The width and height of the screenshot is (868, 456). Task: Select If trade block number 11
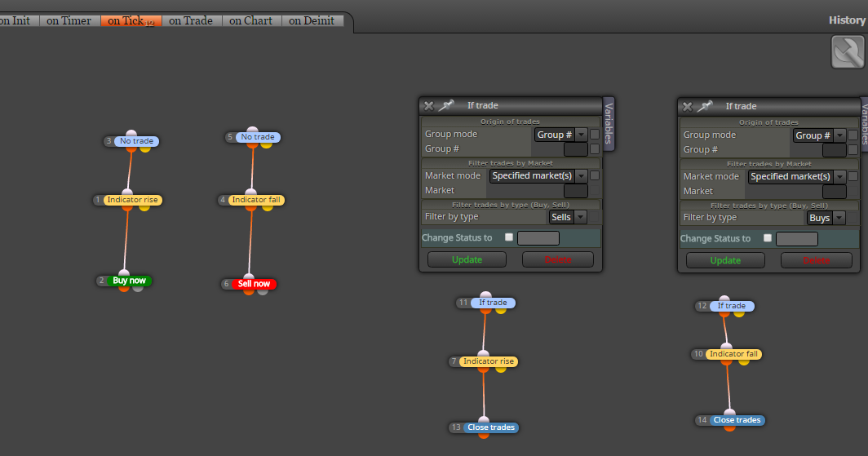493,303
